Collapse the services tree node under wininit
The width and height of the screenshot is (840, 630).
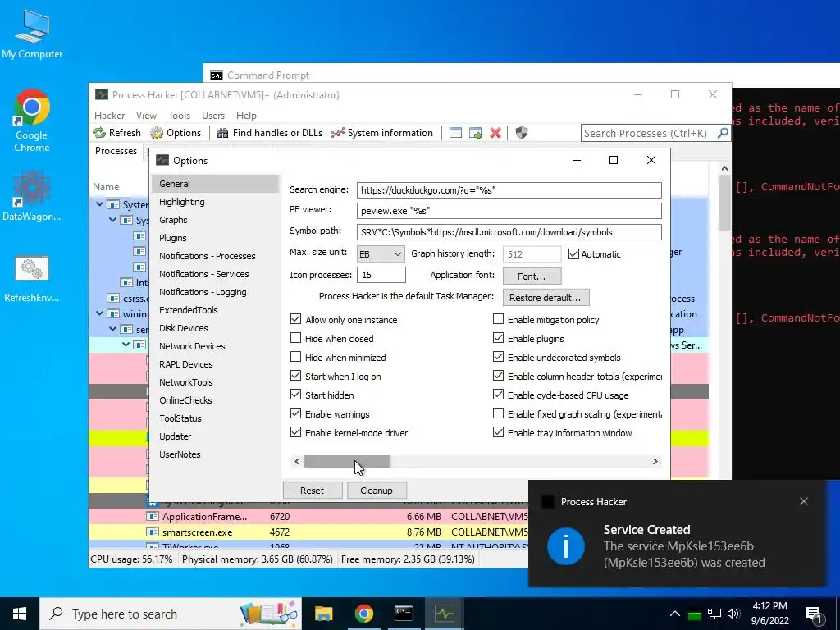pyautogui.click(x=113, y=329)
